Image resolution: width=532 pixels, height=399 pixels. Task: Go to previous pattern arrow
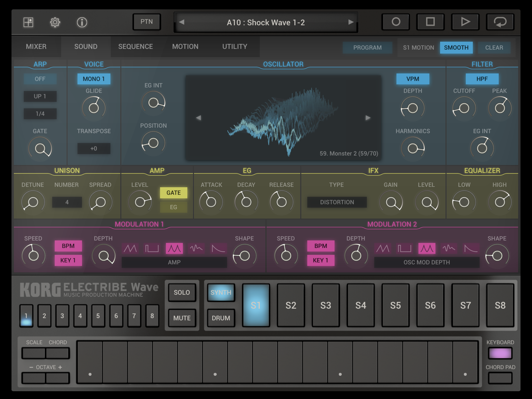pyautogui.click(x=182, y=22)
